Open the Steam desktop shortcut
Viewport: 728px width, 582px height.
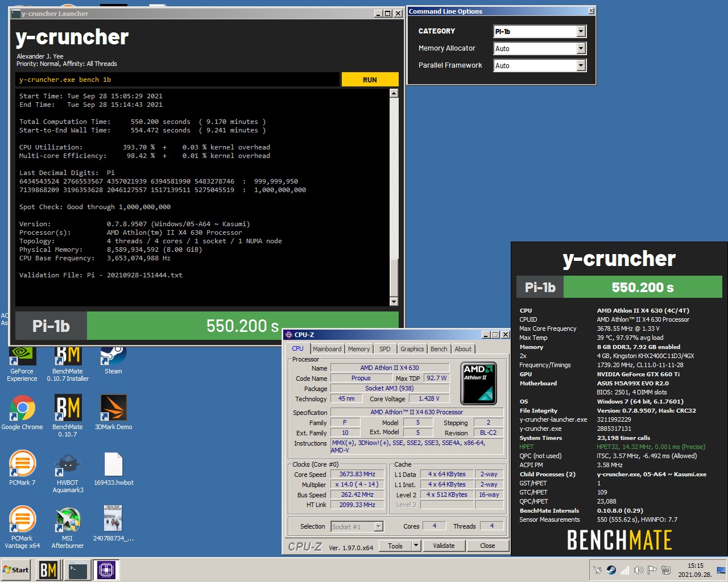[113, 361]
